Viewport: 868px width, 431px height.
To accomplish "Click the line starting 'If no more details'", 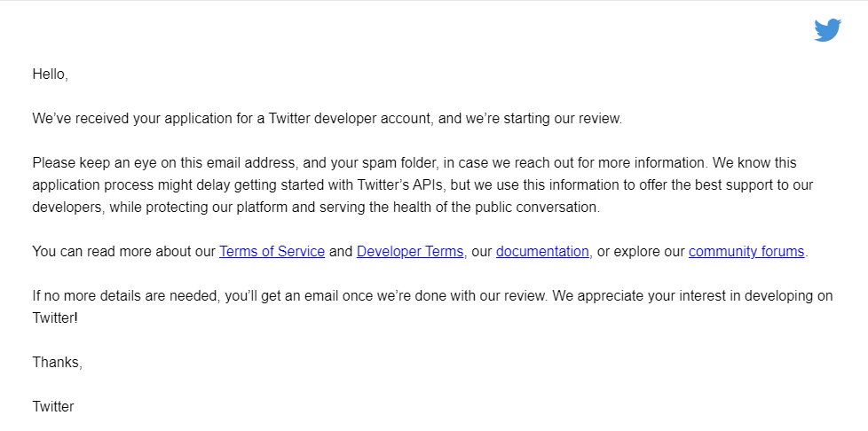I will [x=432, y=295].
